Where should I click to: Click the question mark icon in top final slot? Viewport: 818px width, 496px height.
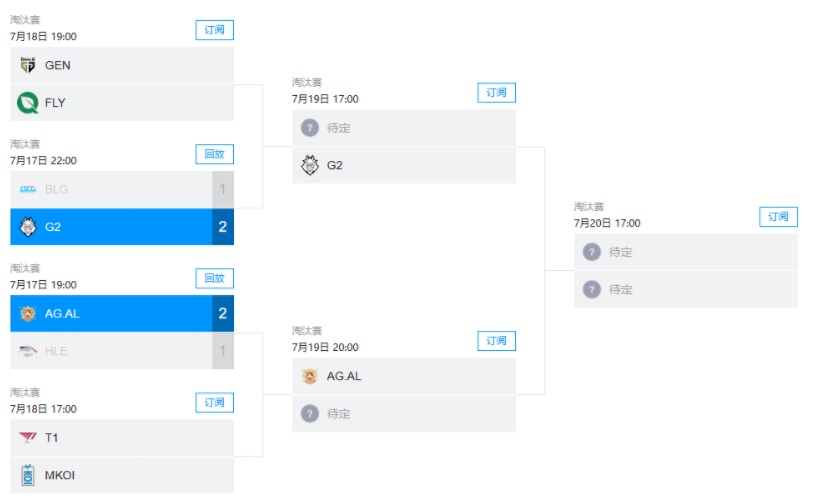[x=592, y=252]
